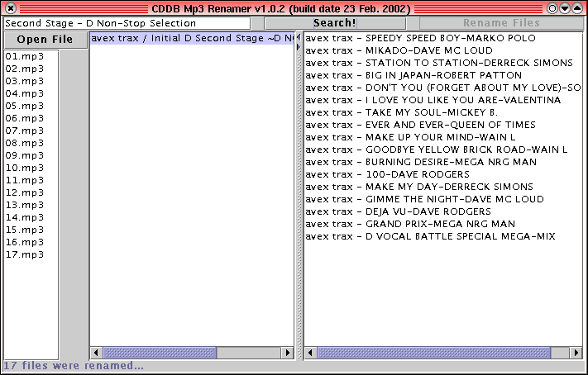Image resolution: width=588 pixels, height=375 pixels.
Task: Select file 07.mp3
Action: [x=31, y=131]
